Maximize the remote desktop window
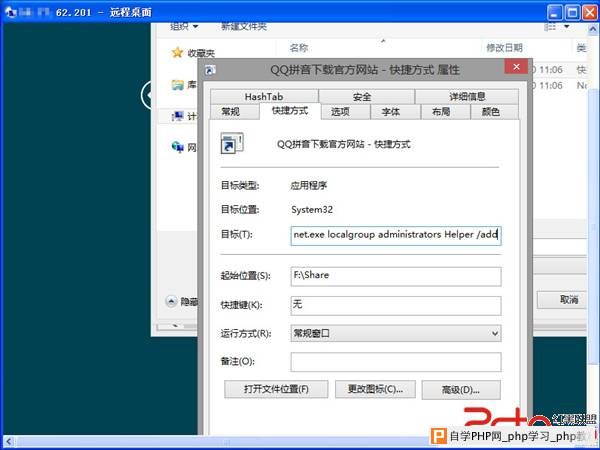 (572, 13)
